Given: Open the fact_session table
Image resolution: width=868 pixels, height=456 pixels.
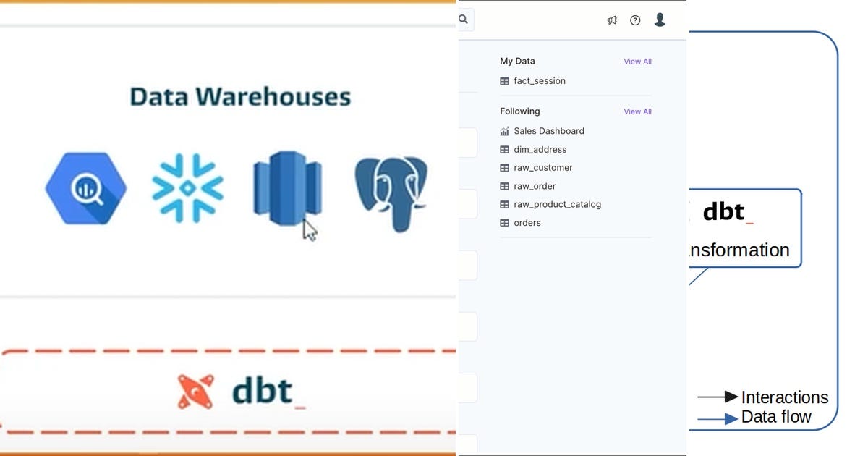Looking at the screenshot, I should [540, 80].
